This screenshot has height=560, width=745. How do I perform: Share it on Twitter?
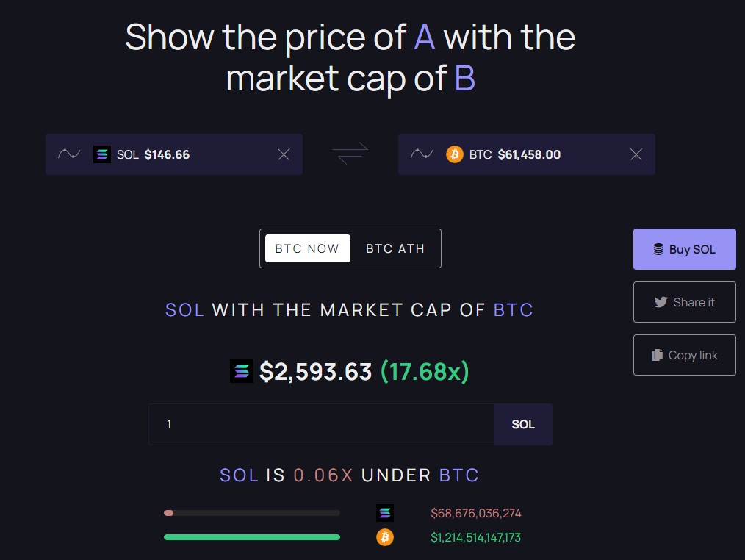pyautogui.click(x=684, y=302)
